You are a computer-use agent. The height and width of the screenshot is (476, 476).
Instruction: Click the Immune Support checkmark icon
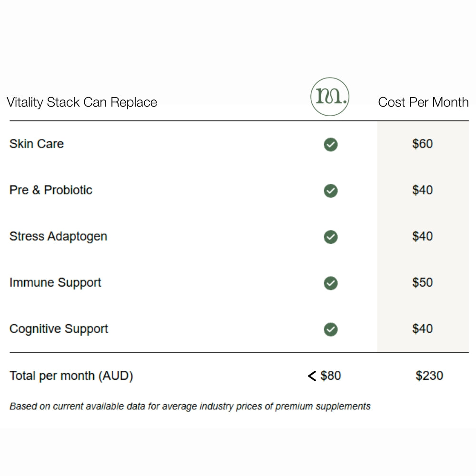tap(330, 283)
